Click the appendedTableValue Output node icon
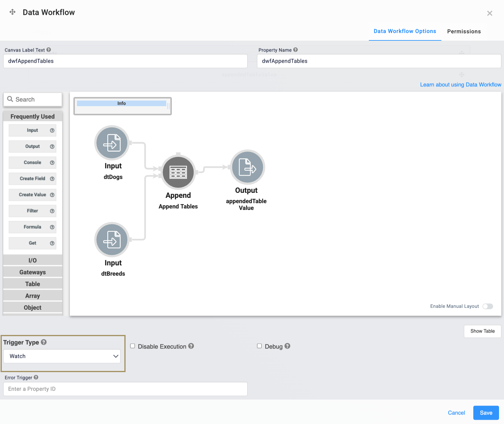The image size is (504, 424). [247, 167]
